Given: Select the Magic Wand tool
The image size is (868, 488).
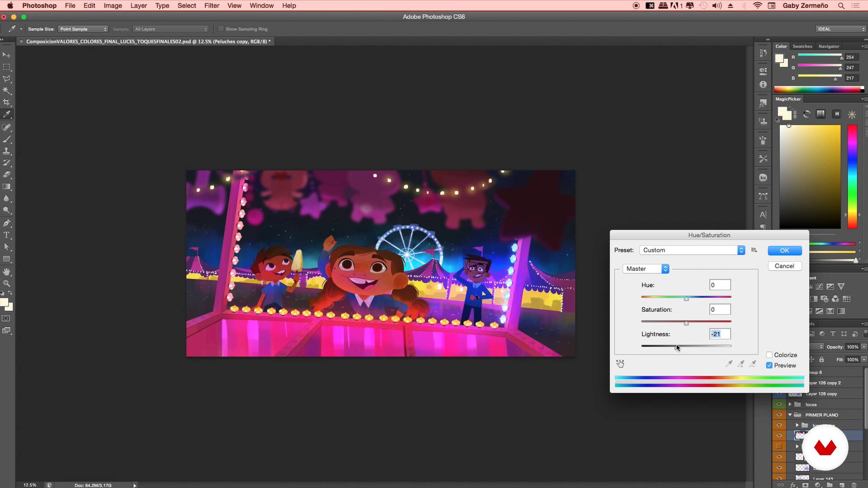Looking at the screenshot, I should (x=7, y=90).
